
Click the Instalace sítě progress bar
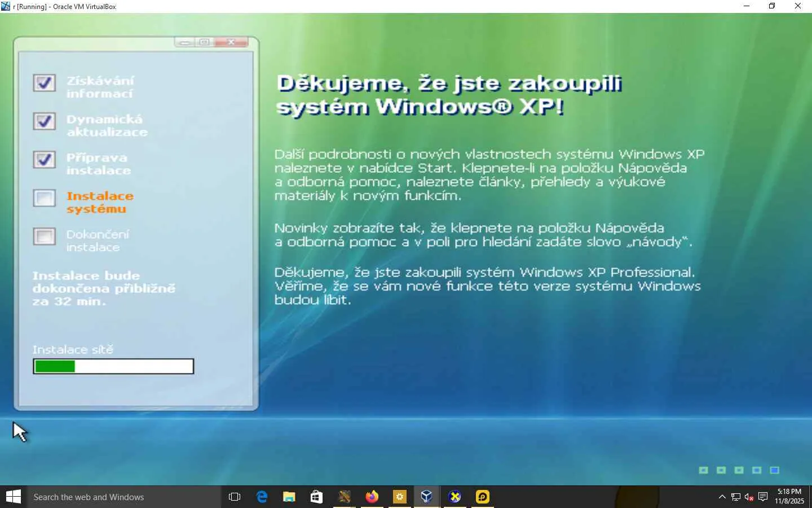coord(113,366)
